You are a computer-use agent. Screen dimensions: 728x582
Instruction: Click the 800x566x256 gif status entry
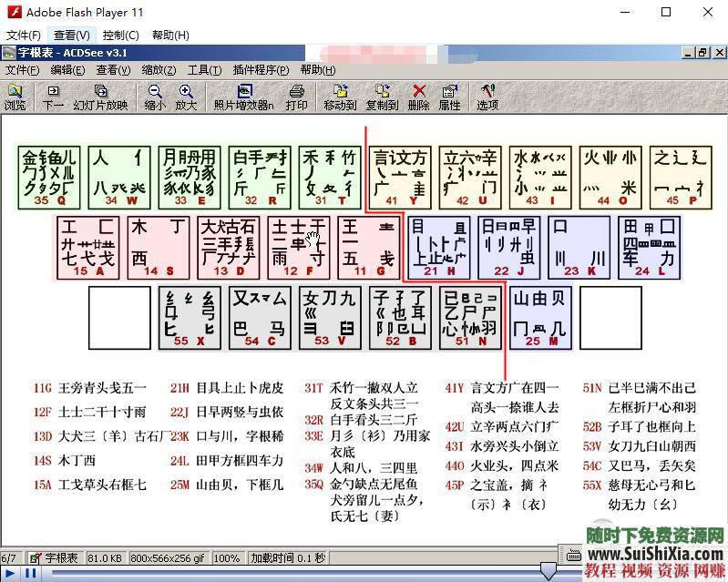[167, 558]
